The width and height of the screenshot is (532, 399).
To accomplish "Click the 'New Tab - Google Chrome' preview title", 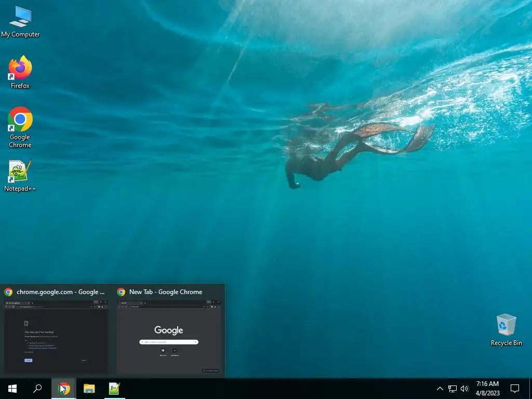I will [166, 292].
